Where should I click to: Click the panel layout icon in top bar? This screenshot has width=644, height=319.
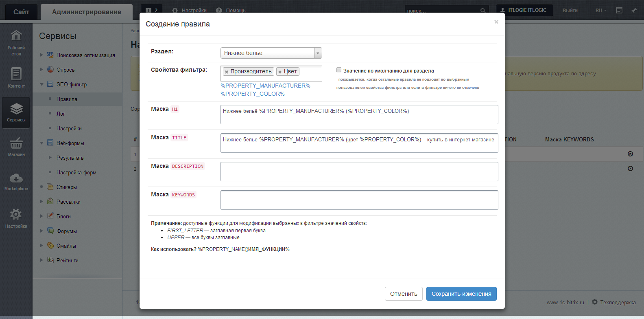pos(619,10)
